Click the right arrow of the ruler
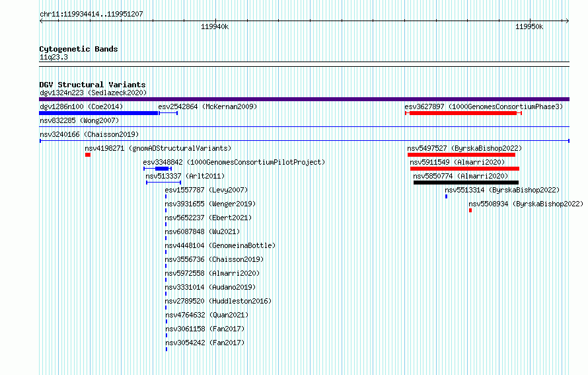Image resolution: width=588 pixels, height=375 pixels. [568, 21]
